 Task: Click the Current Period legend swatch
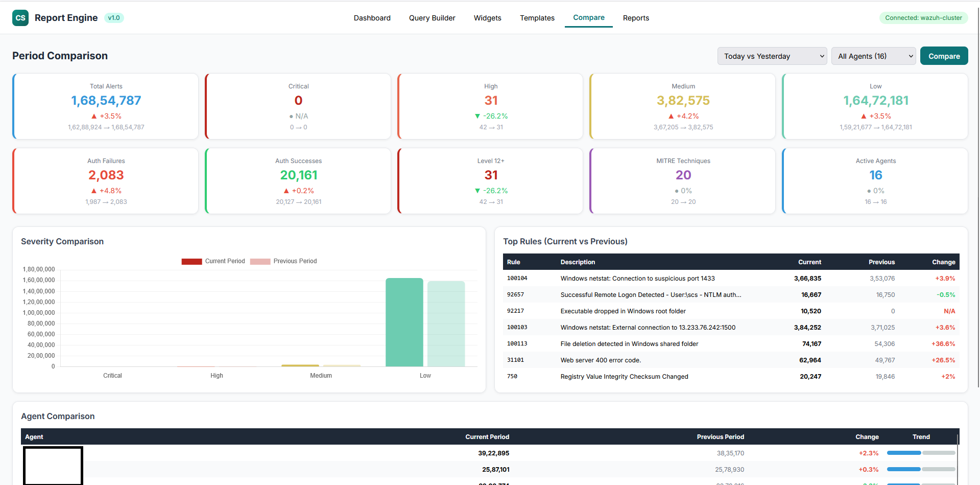(x=192, y=261)
